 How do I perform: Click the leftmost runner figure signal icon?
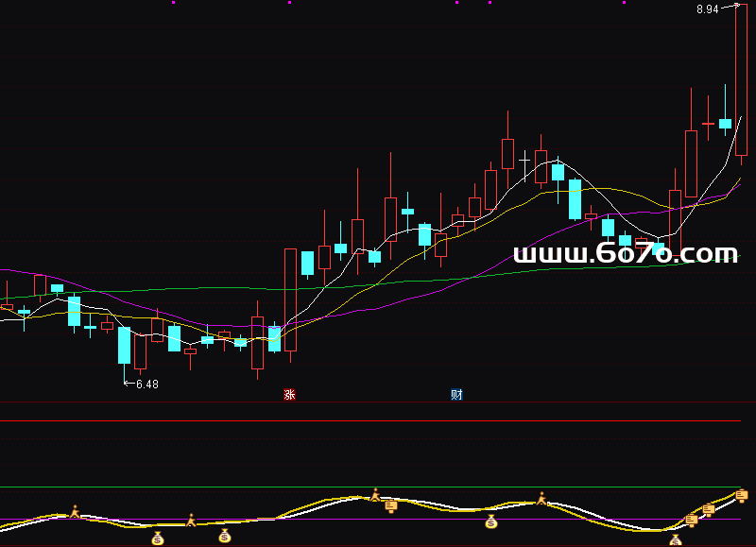click(x=74, y=511)
